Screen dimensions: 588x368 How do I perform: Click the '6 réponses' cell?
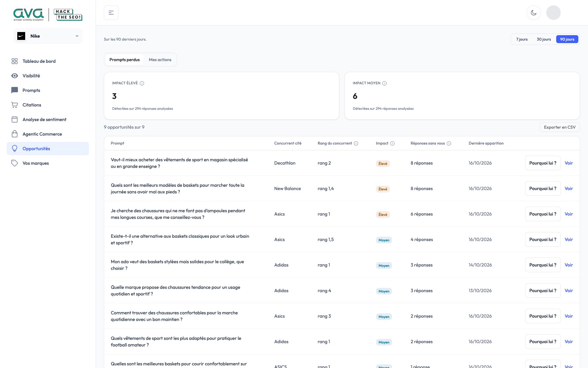(421, 214)
